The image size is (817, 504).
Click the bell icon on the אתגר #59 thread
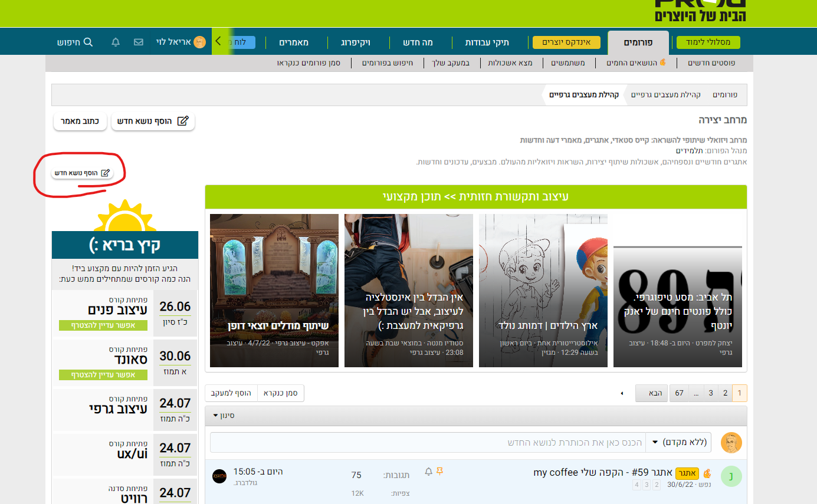click(x=429, y=472)
